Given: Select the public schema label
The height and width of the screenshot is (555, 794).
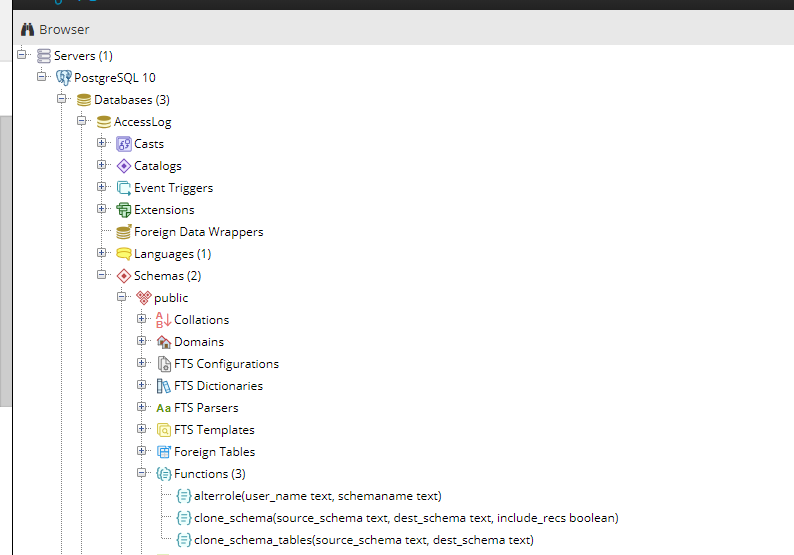Looking at the screenshot, I should (x=171, y=298).
